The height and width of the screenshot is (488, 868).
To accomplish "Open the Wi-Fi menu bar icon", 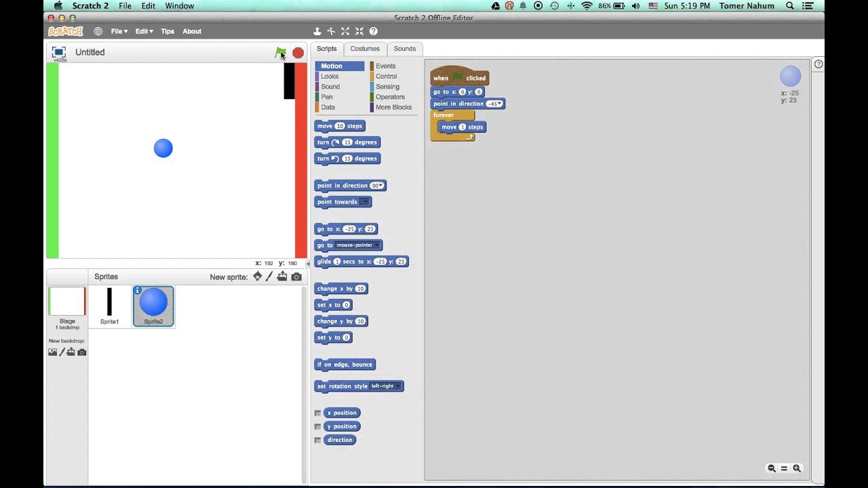I will coord(587,5).
